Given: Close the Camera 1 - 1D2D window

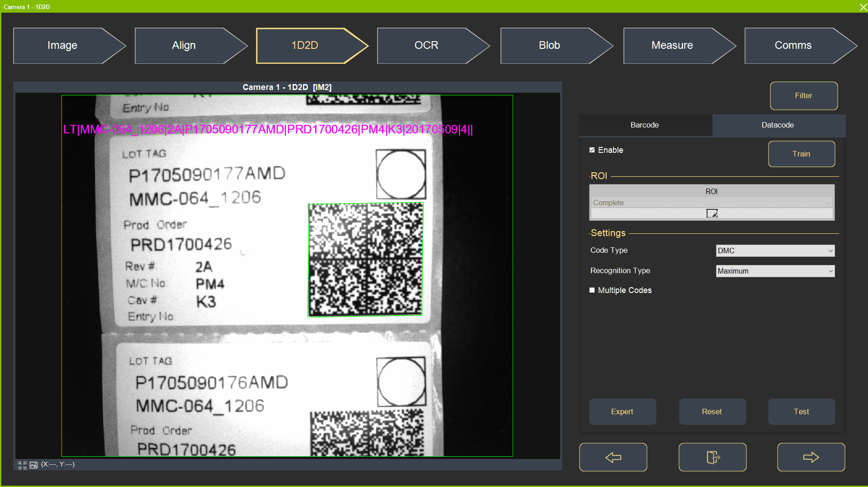Looking at the screenshot, I should (863, 7).
